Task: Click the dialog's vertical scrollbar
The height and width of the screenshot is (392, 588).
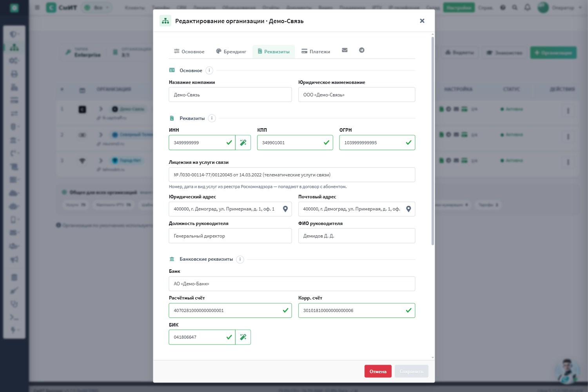Action: [x=433, y=141]
